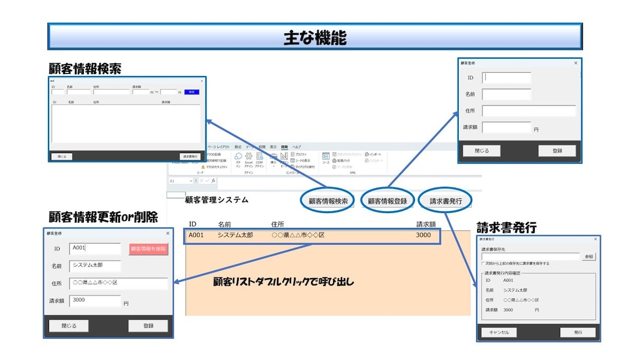Expand the A1 name box dropdown

point(191,180)
